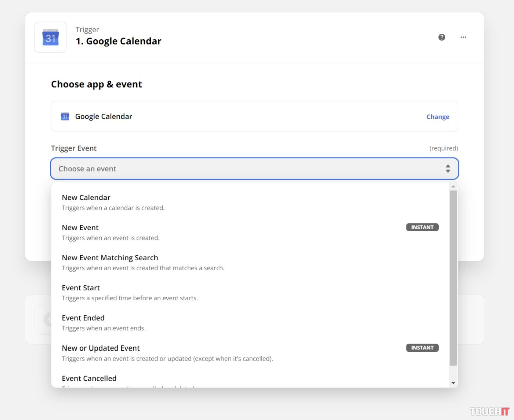
Task: Click the 1. Google Calendar step title
Action: [118, 41]
